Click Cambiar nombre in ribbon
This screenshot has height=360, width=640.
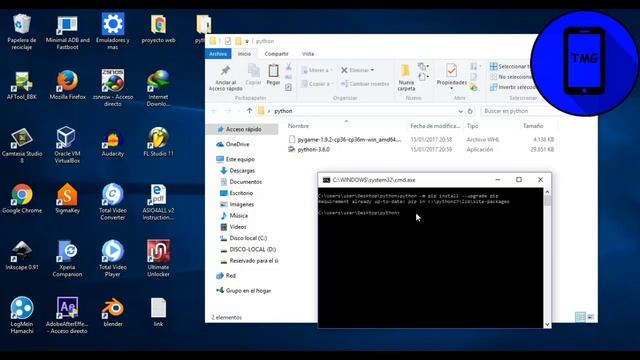[x=364, y=84]
